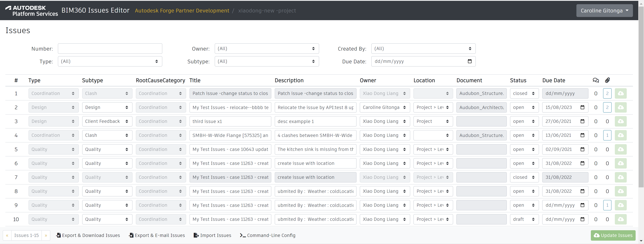Click upload cloud icon in row 6
The image size is (644, 244).
[x=621, y=163]
